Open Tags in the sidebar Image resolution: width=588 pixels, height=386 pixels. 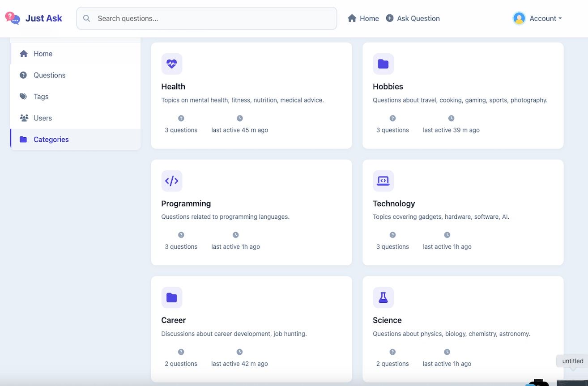(x=75, y=97)
